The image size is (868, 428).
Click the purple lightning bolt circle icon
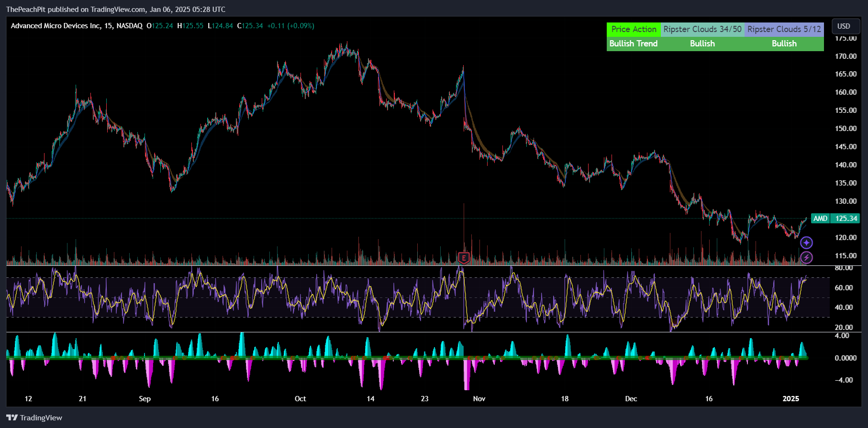[x=806, y=258]
